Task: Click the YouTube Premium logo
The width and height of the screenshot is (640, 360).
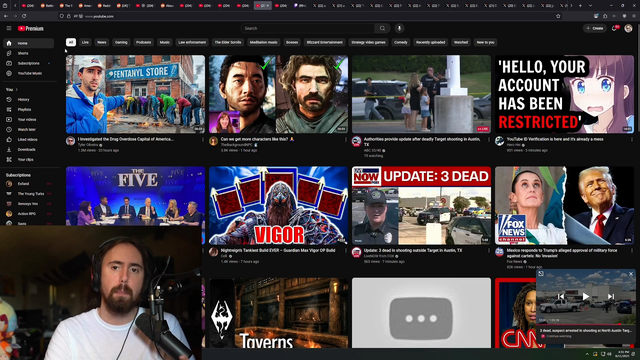Action: (x=31, y=28)
